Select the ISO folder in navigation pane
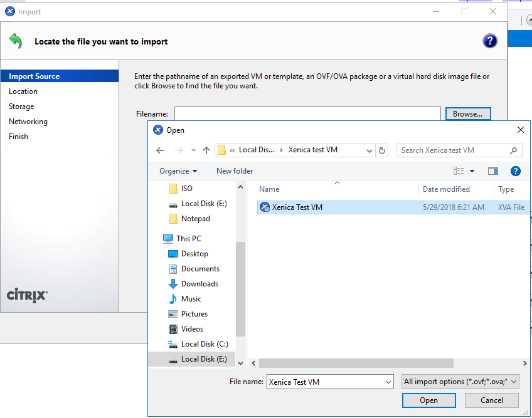Screen dimensions: 532x418 186,189
